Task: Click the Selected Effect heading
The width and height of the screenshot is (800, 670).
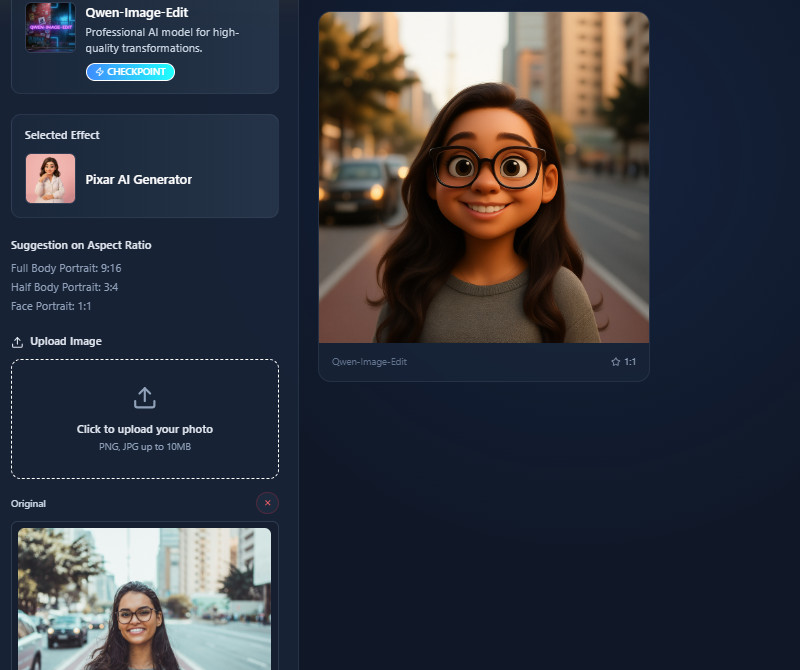Action: (x=62, y=135)
